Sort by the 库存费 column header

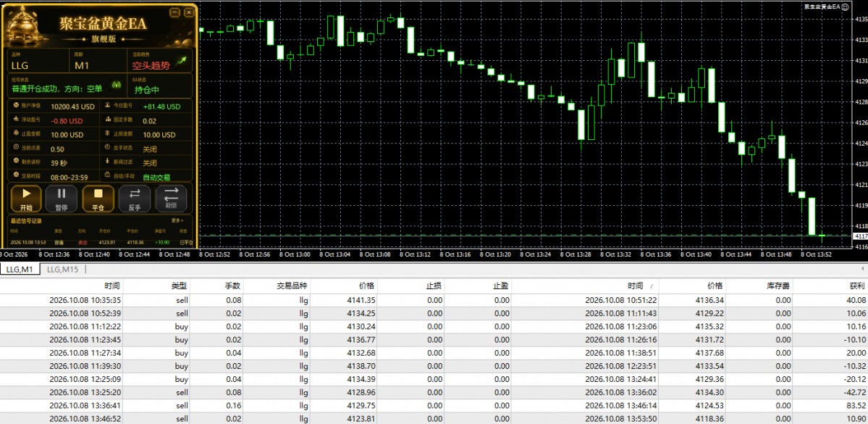[x=759, y=286]
